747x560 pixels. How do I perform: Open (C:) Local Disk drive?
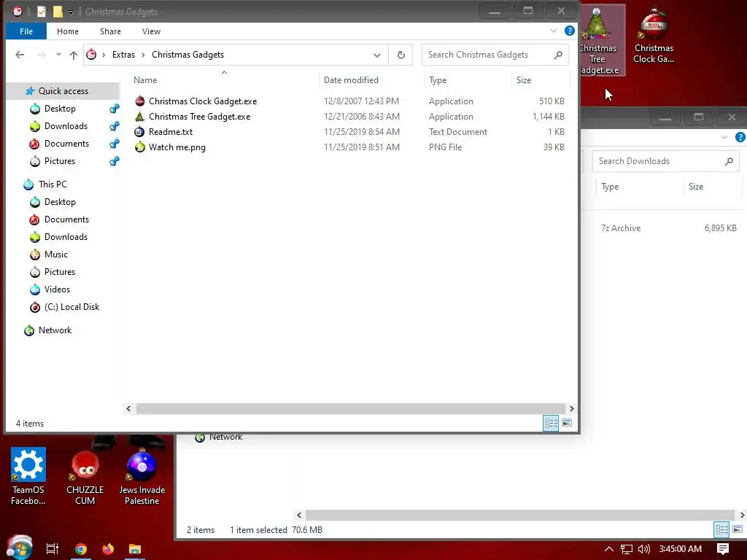(71, 307)
